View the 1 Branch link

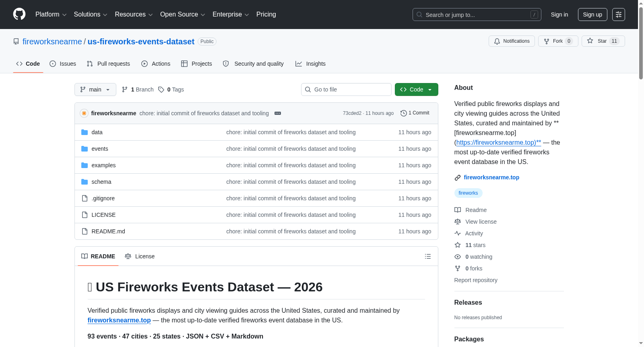point(138,89)
